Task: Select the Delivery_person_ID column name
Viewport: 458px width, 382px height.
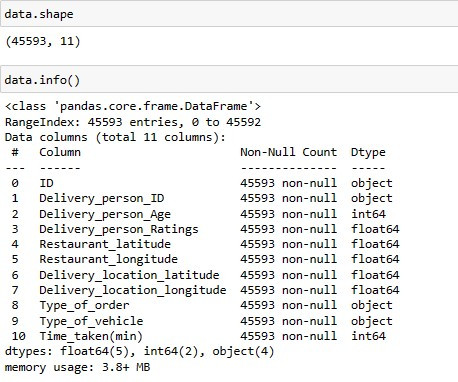Action: click(x=102, y=198)
